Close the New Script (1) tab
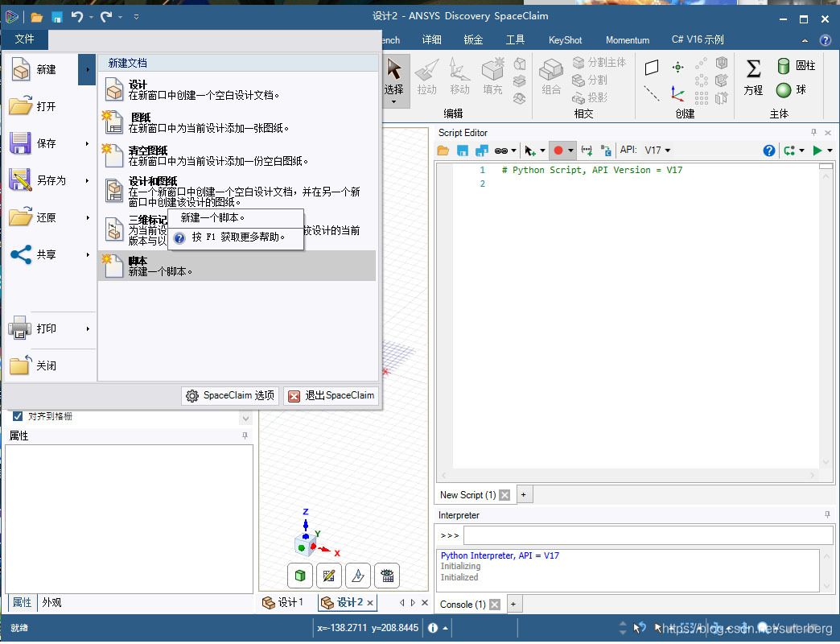 (x=504, y=495)
